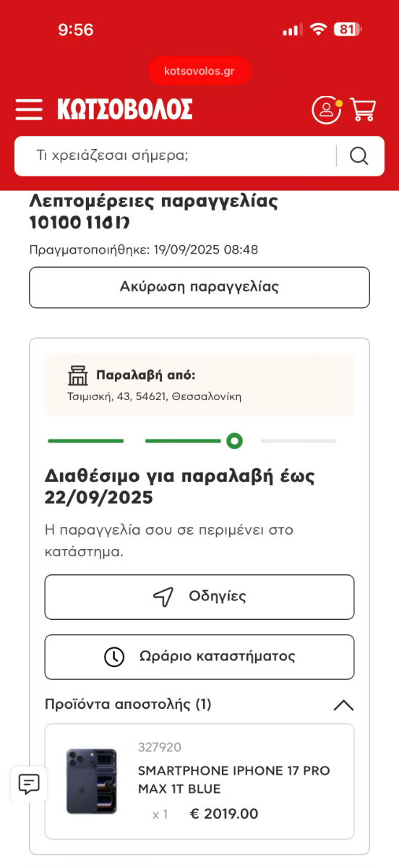Open 'SMARTPHONE IPHONE 17 PRO MAX 1T BLUE' product link
399x868 pixels.
pos(234,780)
